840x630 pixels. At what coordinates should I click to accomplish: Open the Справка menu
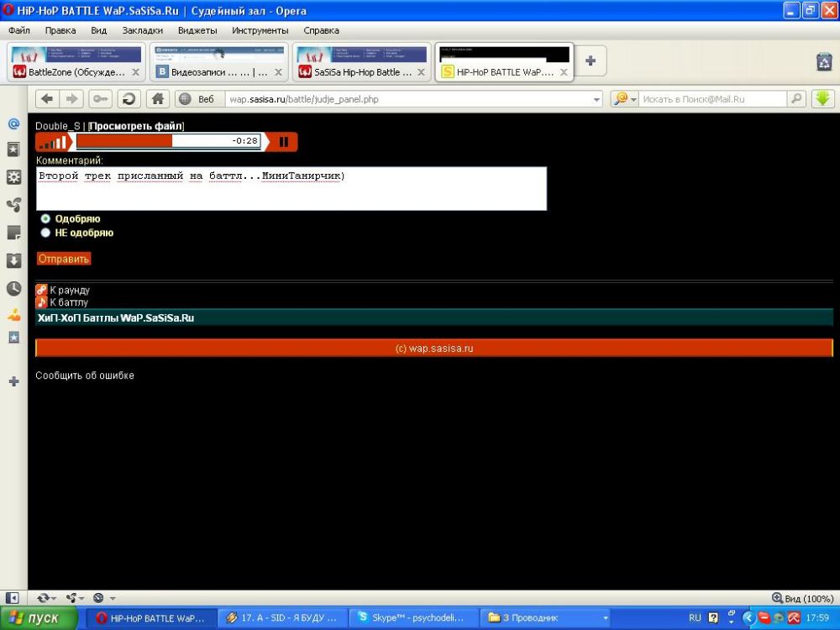click(321, 30)
